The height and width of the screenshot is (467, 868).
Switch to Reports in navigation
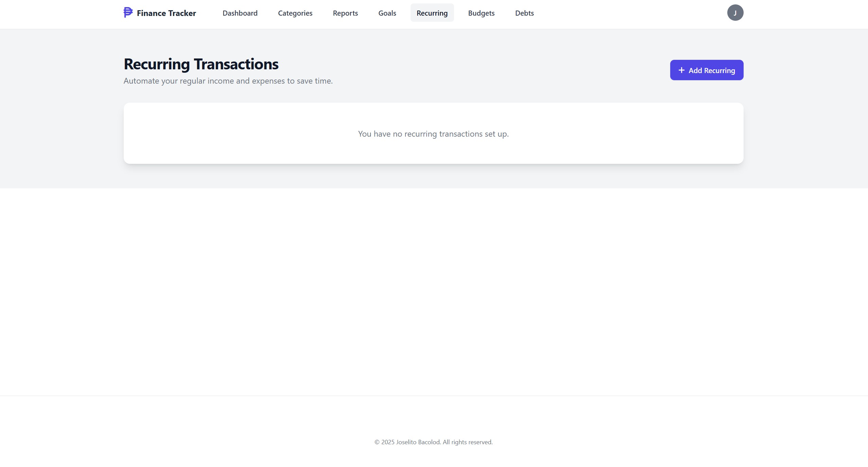[x=345, y=13]
